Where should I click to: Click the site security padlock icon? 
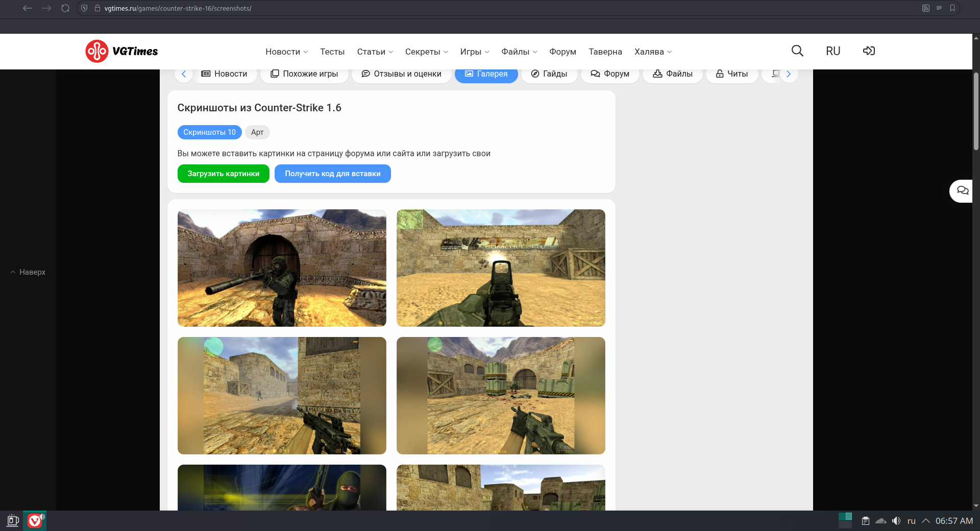pos(97,8)
